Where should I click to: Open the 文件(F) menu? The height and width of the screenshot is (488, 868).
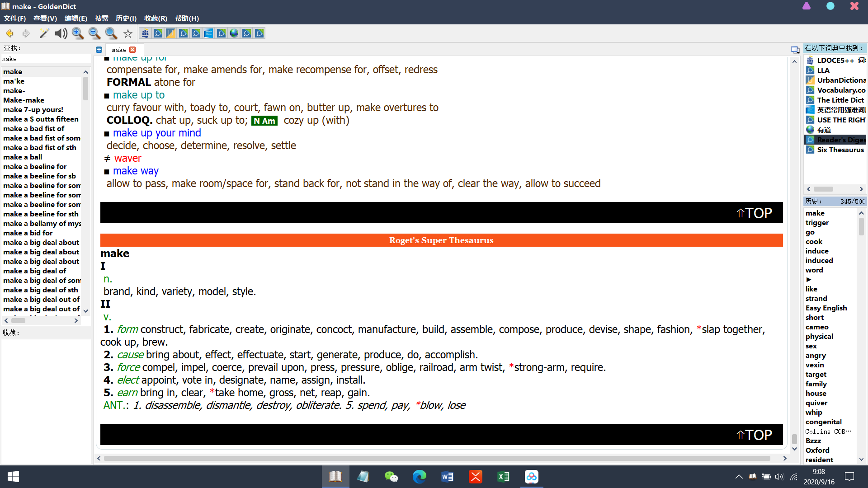14,18
